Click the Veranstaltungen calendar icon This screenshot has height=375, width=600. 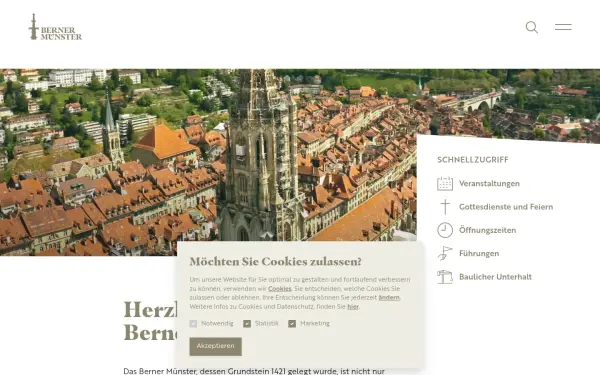click(445, 184)
